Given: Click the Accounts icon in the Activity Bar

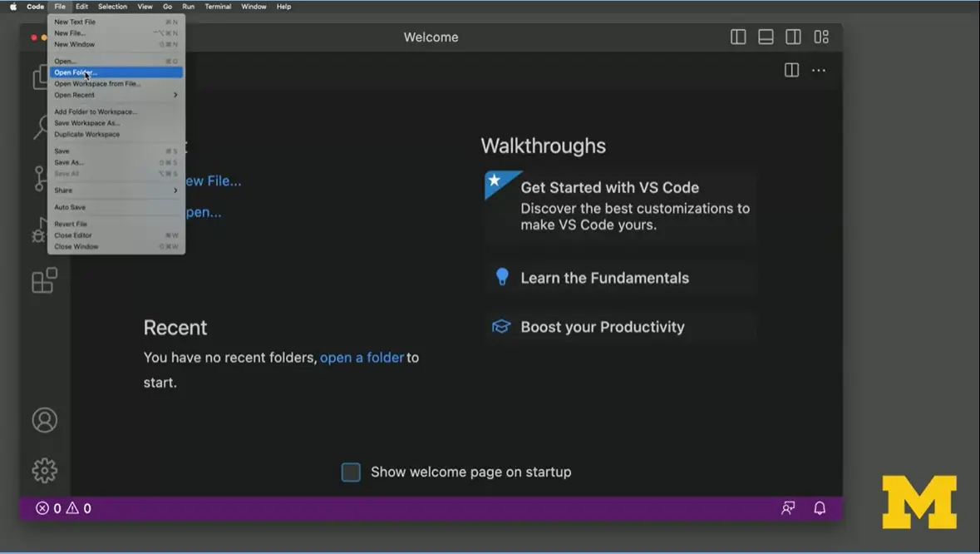Looking at the screenshot, I should click(44, 420).
